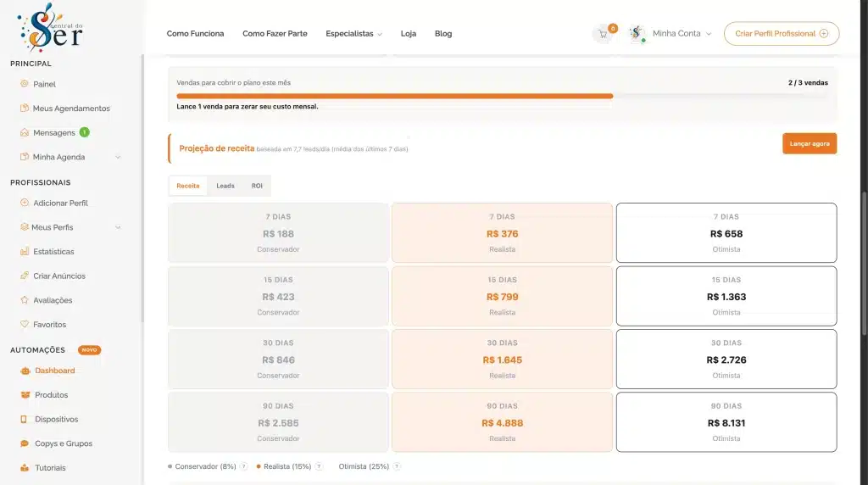Open the Minha Conta dropdown
This screenshot has height=485, width=868.
tap(682, 34)
